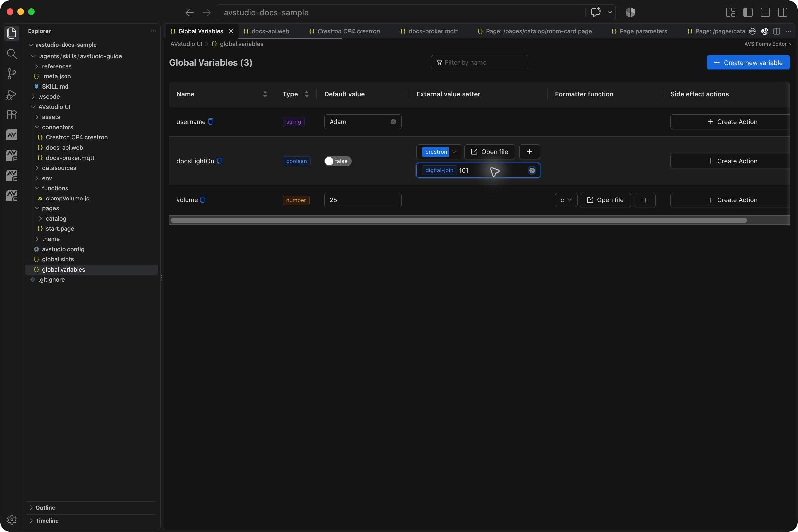Click the ChatGPT swirl icon in tab bar
Viewport: 798px width, 532px height.
pyautogui.click(x=764, y=31)
